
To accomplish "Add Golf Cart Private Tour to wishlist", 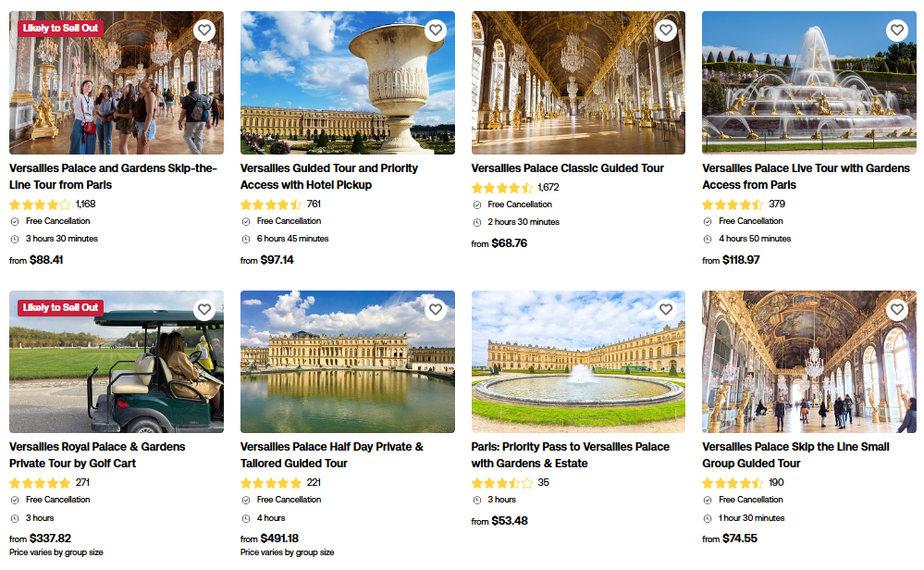I will (204, 310).
